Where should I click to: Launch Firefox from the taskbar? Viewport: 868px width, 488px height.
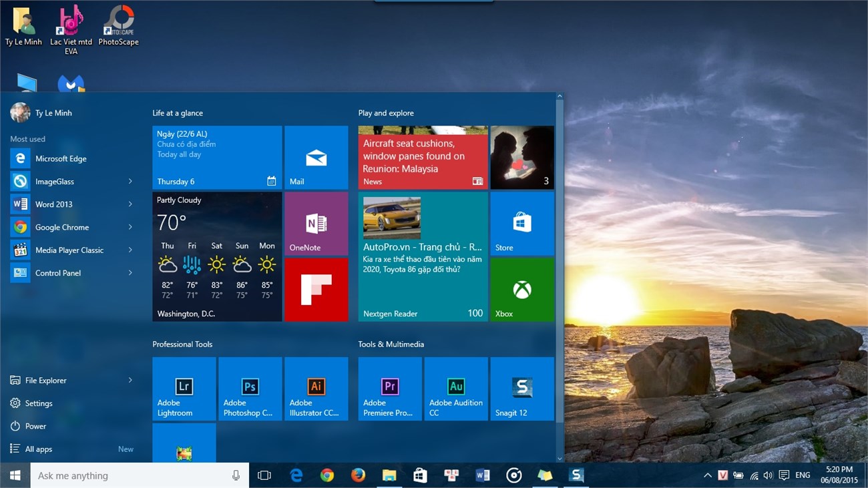click(x=358, y=475)
